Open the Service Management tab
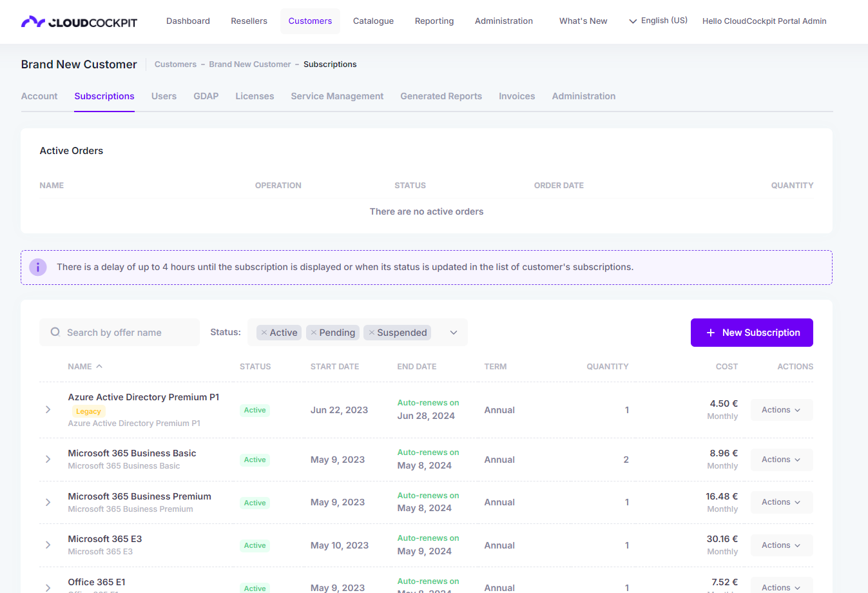Screen dimensions: 868x593 click(337, 96)
